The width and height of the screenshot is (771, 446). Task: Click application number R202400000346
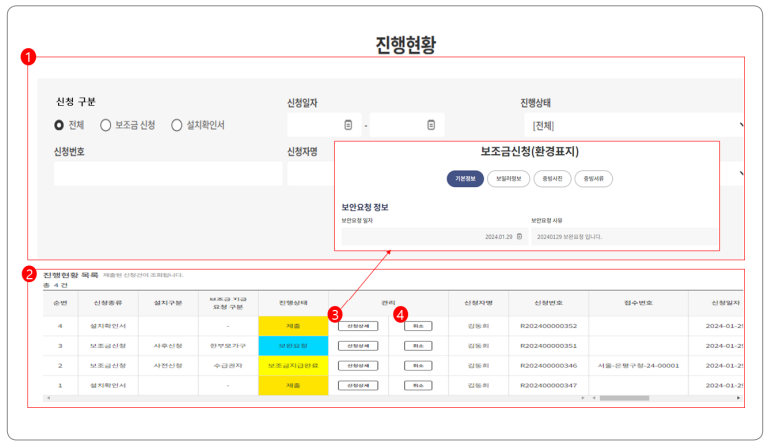click(548, 365)
